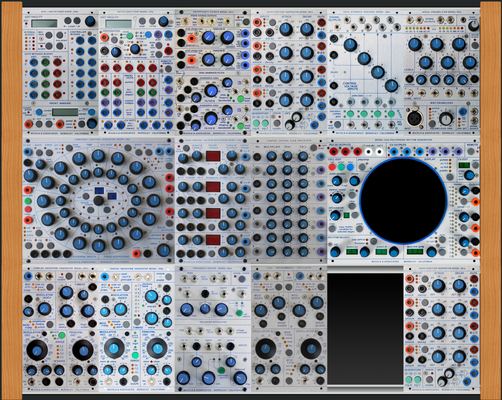Click the upper-left blue screen inside the circular generator's center
The image size is (502, 400).
click(x=99, y=191)
